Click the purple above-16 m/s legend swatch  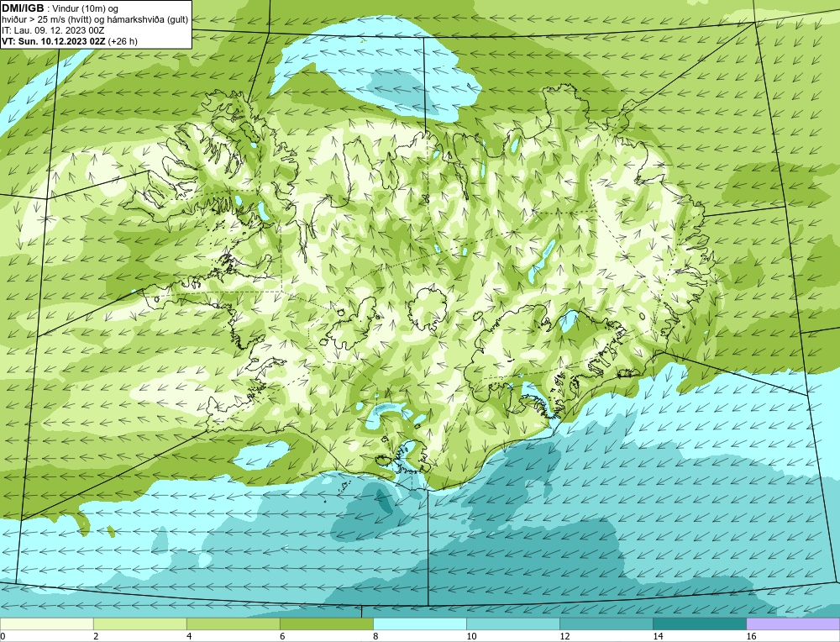[x=793, y=624]
